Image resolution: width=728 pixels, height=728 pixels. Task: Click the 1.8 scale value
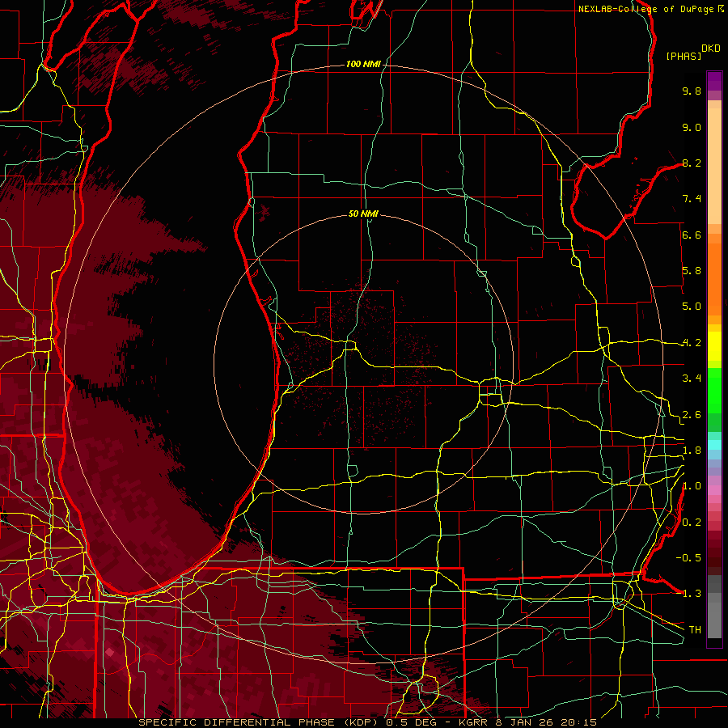[692, 451]
